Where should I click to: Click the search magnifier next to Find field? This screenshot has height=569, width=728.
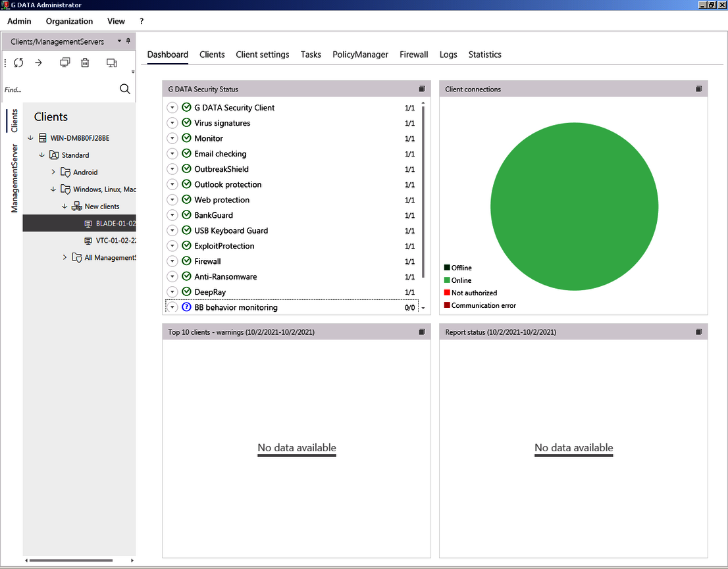pyautogui.click(x=124, y=89)
